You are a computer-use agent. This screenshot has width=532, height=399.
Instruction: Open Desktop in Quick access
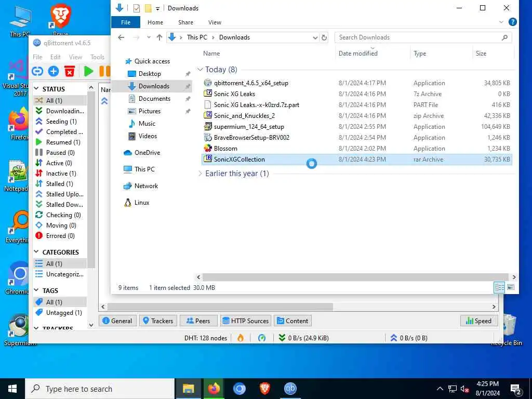point(150,74)
